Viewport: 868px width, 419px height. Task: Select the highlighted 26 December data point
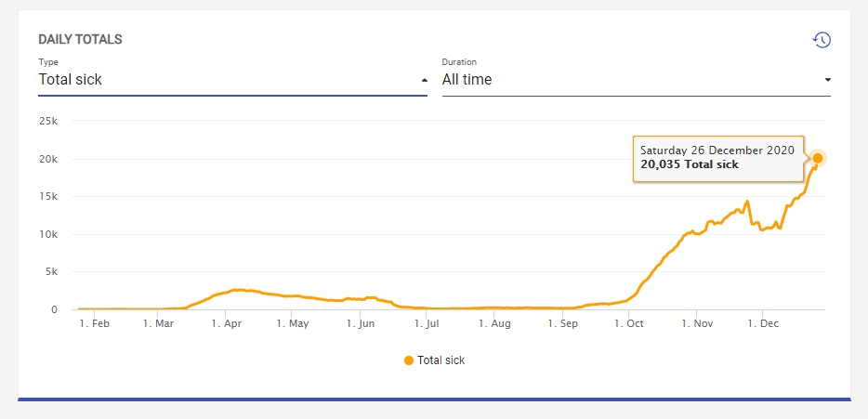coord(818,158)
